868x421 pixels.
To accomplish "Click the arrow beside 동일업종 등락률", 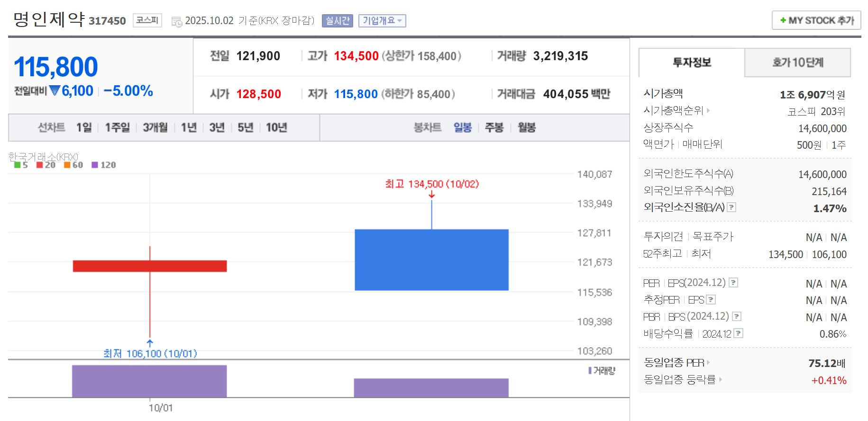I will click(x=720, y=379).
